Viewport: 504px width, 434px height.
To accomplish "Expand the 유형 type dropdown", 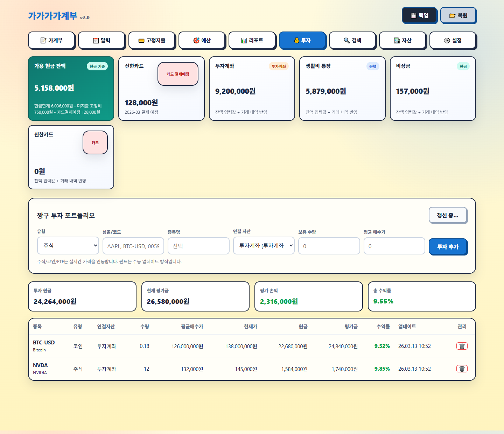I will coord(68,246).
